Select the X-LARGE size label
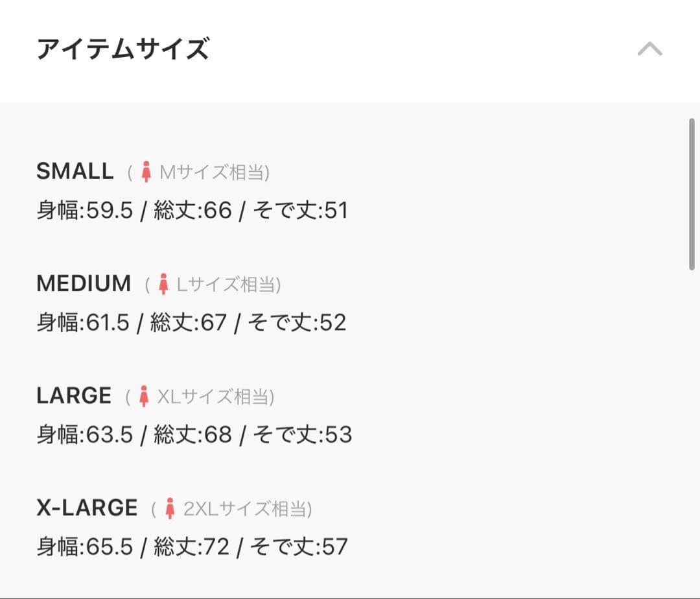Viewport: 700px width, 599px height. (87, 508)
